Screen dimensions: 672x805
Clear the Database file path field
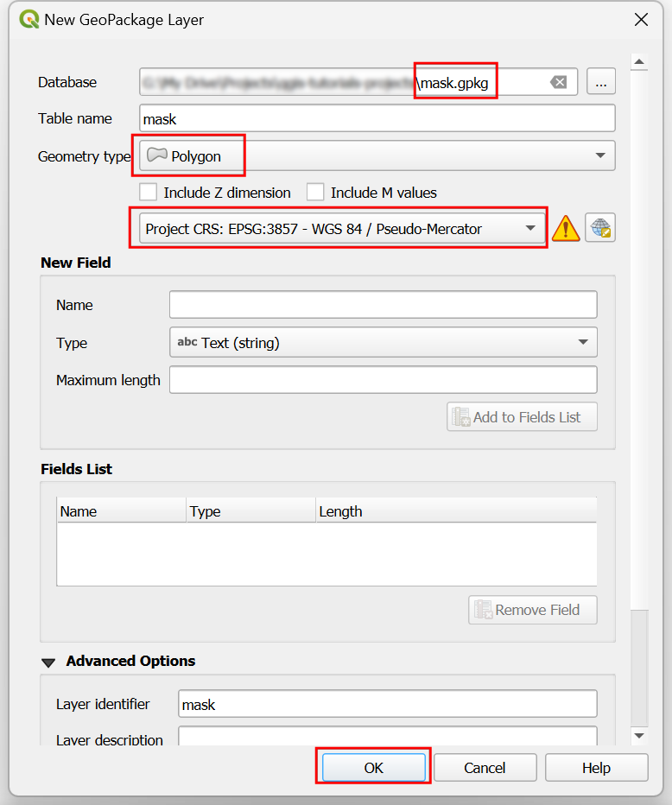click(x=559, y=82)
